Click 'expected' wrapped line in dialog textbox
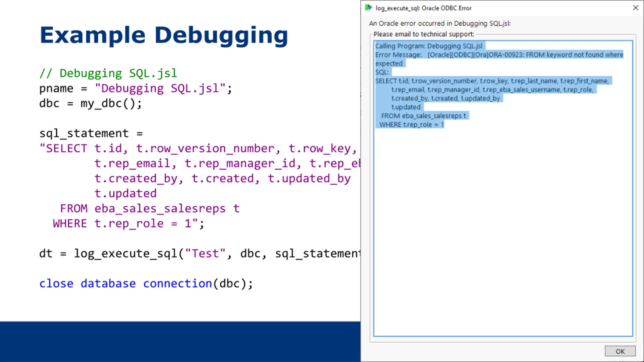 pyautogui.click(x=389, y=64)
